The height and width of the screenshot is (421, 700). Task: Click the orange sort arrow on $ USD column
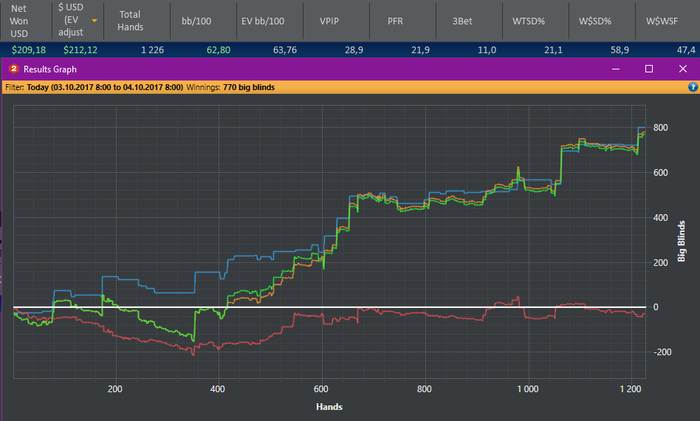[x=95, y=21]
